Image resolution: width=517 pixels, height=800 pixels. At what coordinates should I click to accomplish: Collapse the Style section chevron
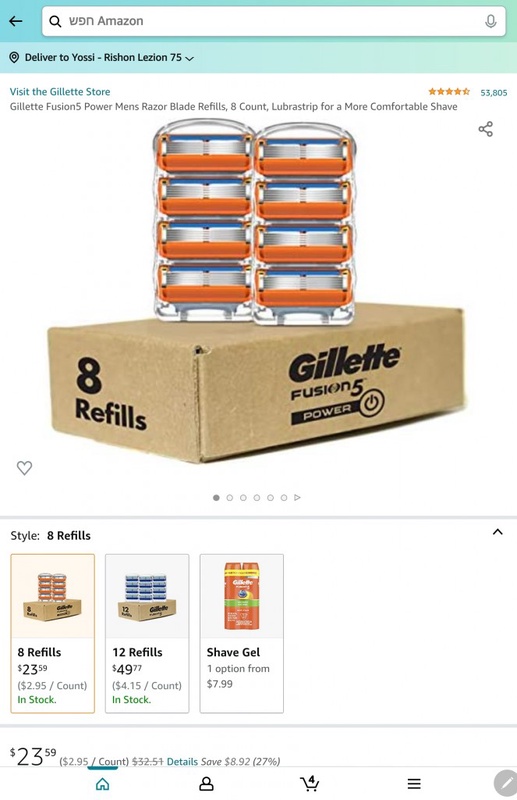[x=498, y=532]
